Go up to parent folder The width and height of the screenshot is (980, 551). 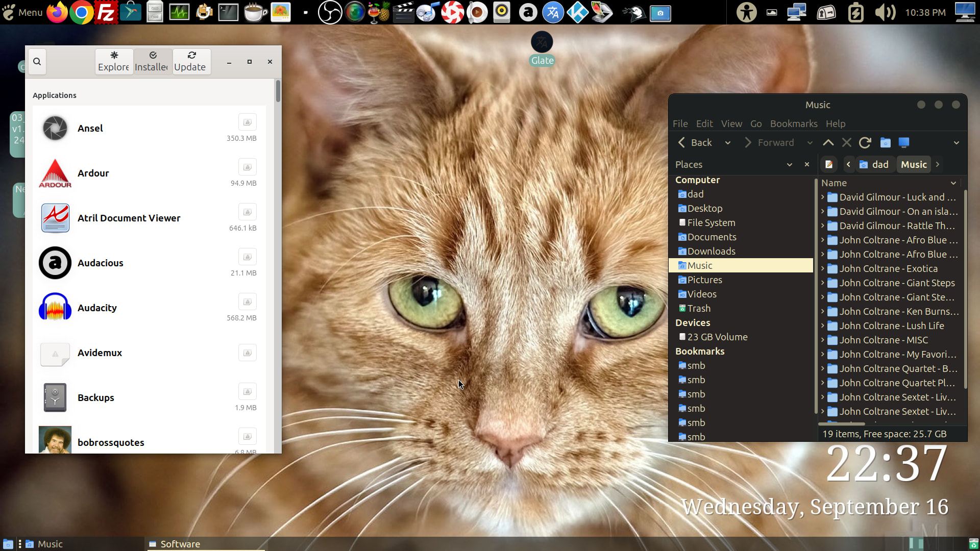828,143
